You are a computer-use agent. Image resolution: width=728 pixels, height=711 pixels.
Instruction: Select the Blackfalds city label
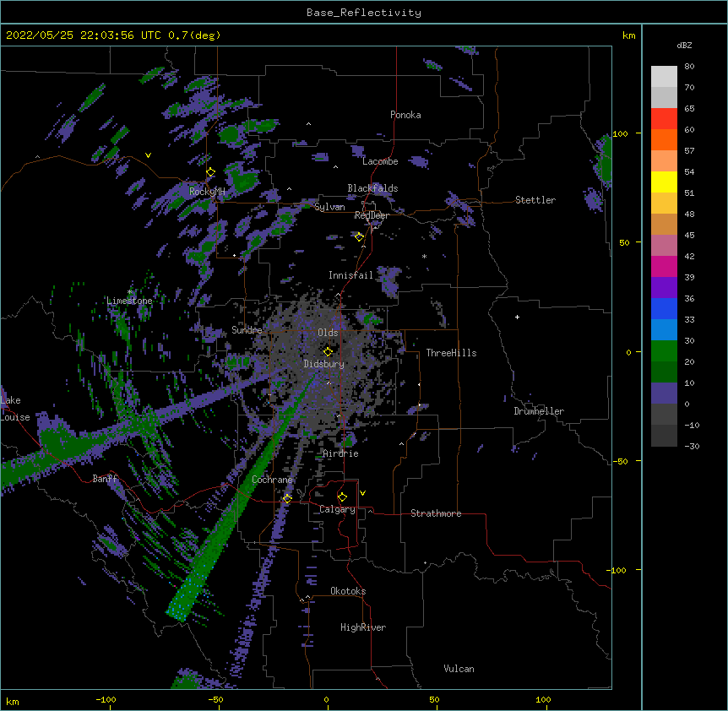pos(372,188)
